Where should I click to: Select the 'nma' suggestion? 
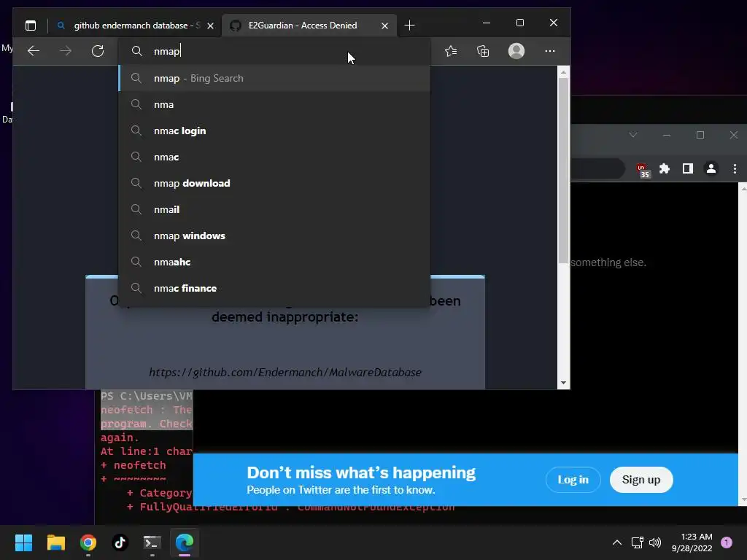[x=274, y=104]
